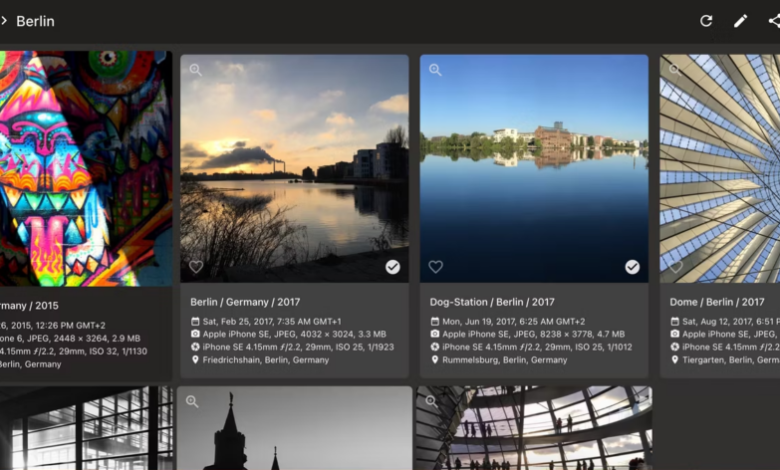Open the Reichstag glass dome interior thumbnail
Screen dimensions: 780x470
click(x=534, y=428)
